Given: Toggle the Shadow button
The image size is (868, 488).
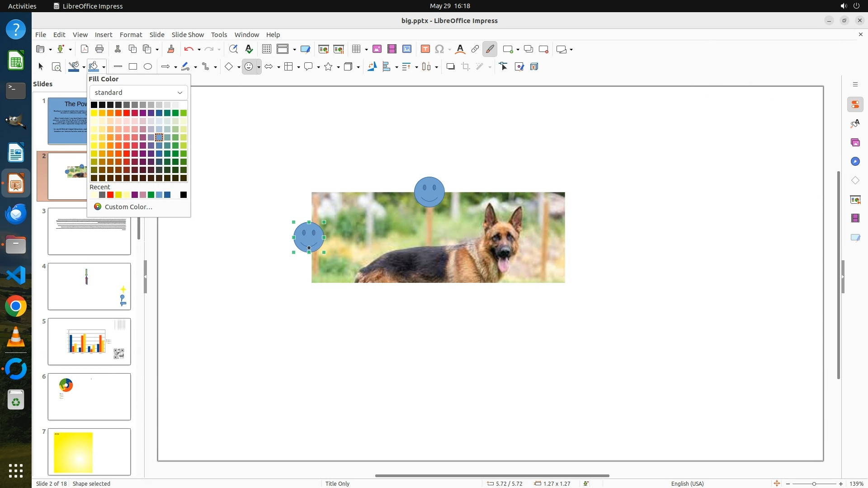Looking at the screenshot, I should (x=450, y=67).
